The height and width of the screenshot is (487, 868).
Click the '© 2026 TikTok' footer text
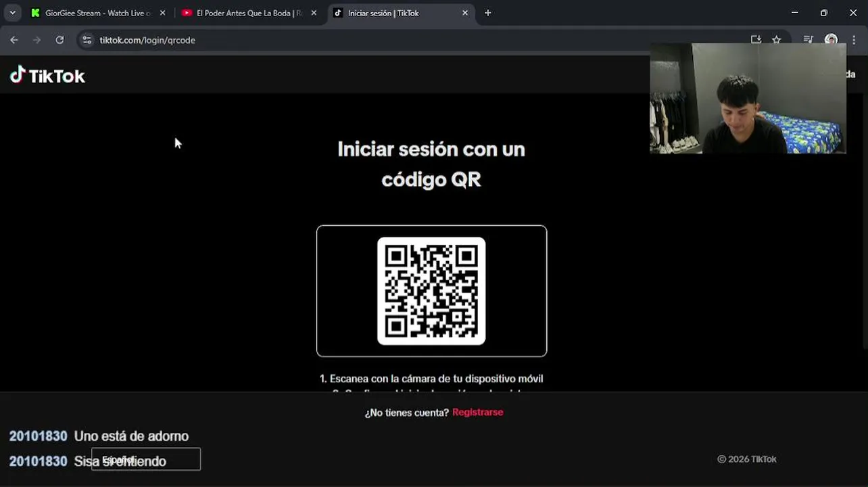(747, 459)
